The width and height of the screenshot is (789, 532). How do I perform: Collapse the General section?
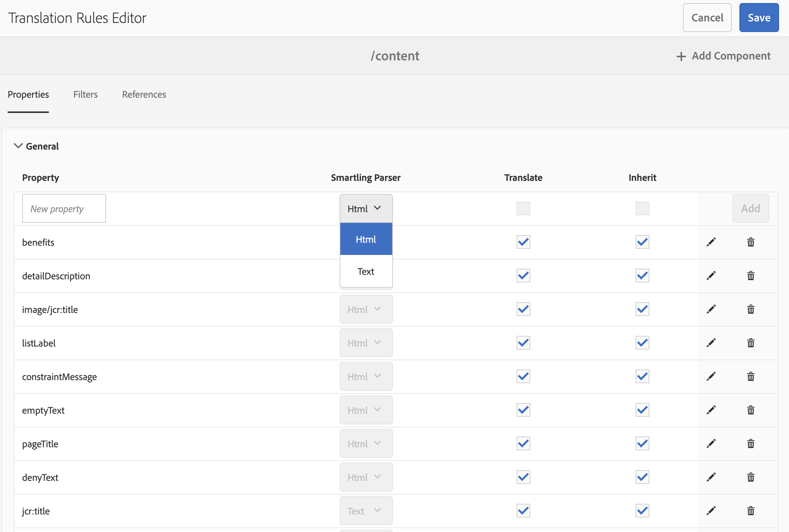click(x=18, y=146)
